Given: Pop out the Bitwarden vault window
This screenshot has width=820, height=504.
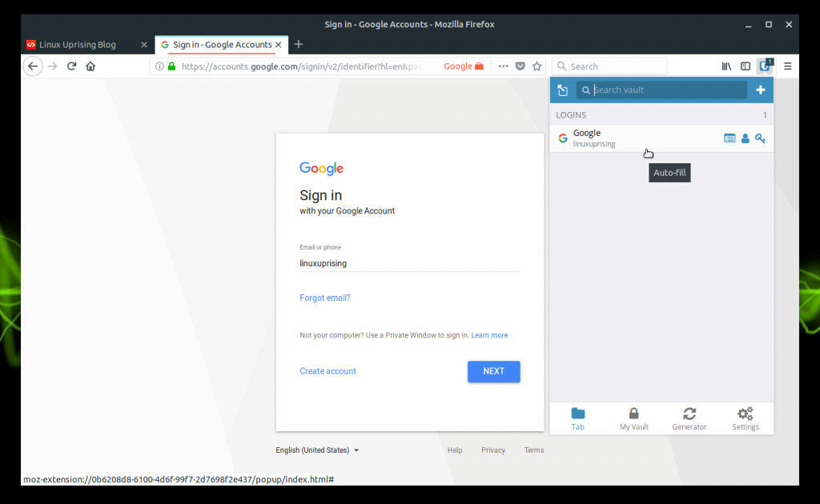Looking at the screenshot, I should point(562,90).
